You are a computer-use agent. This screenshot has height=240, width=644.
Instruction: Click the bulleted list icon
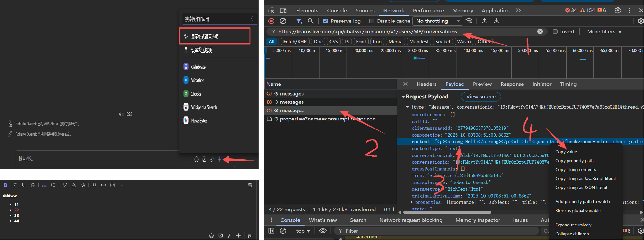click(x=44, y=185)
